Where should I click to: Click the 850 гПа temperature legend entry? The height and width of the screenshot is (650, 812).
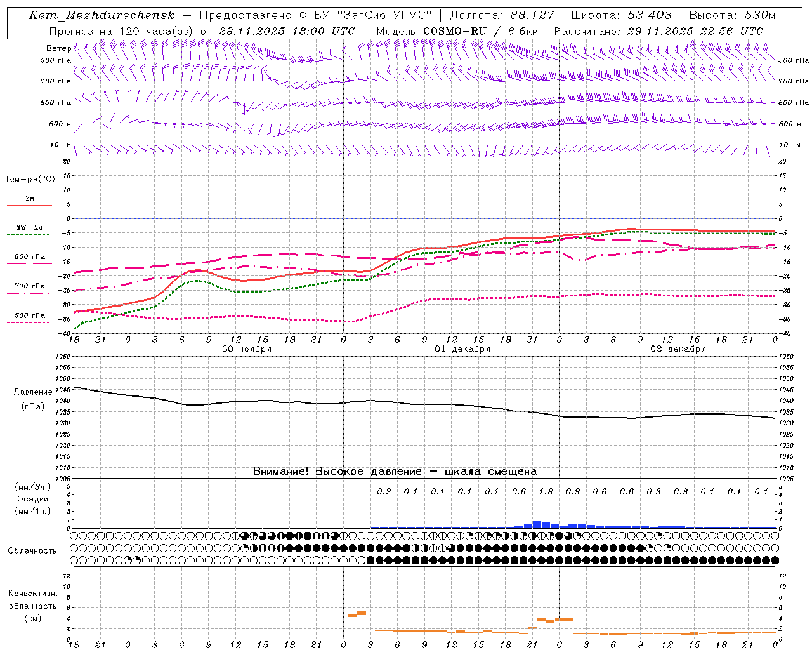point(29,257)
